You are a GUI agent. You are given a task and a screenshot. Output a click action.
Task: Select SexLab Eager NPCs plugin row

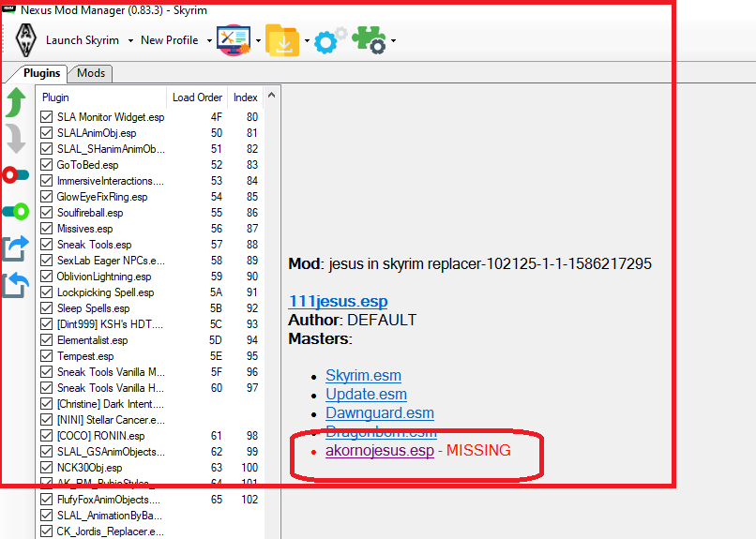point(150,260)
